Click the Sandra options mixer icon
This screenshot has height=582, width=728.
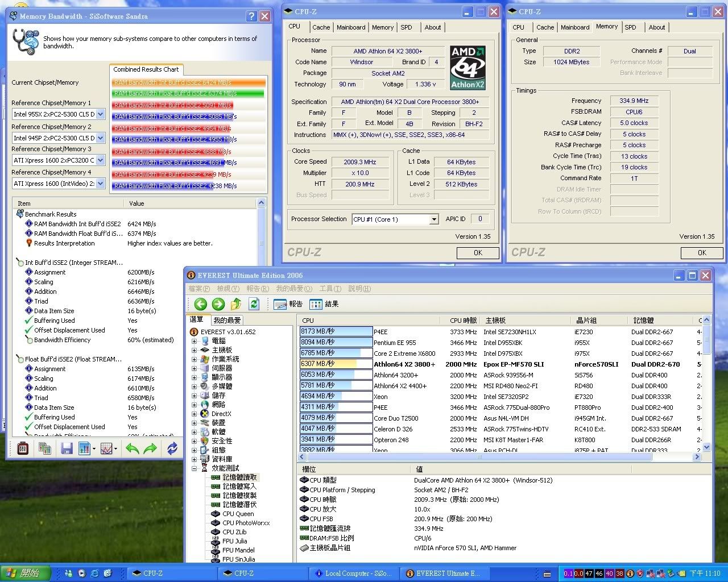click(x=23, y=448)
